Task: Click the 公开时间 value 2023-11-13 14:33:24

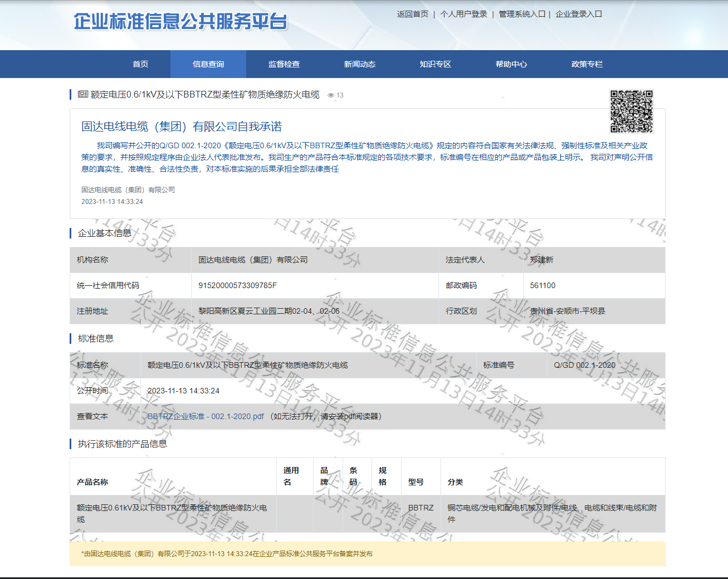Action: click(x=183, y=391)
